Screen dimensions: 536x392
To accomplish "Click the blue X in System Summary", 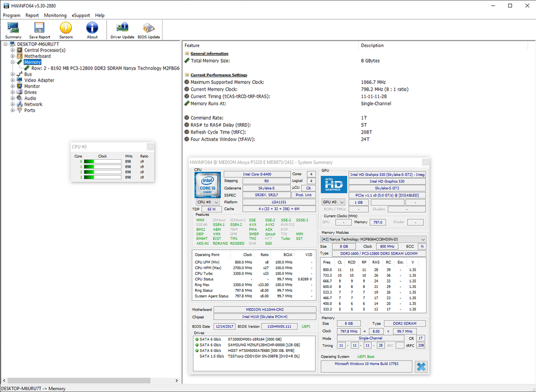I will point(421,367).
